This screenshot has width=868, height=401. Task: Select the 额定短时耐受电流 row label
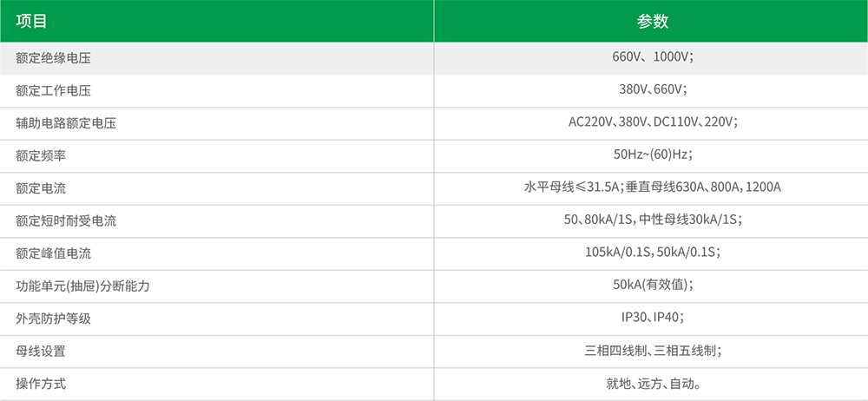pyautogui.click(x=66, y=221)
